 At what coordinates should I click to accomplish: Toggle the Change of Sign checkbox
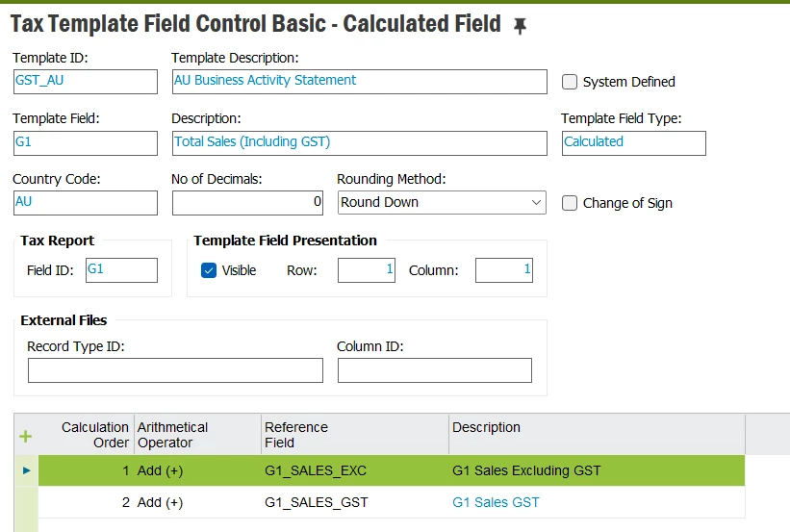coord(570,203)
